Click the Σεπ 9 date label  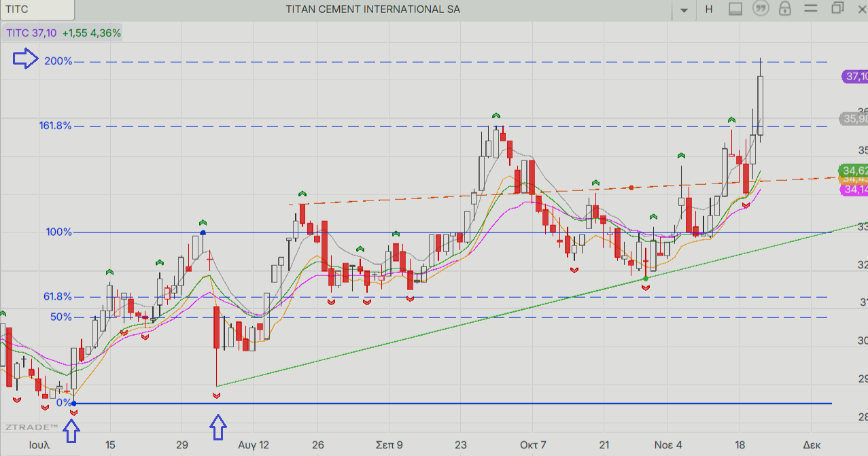point(389,445)
